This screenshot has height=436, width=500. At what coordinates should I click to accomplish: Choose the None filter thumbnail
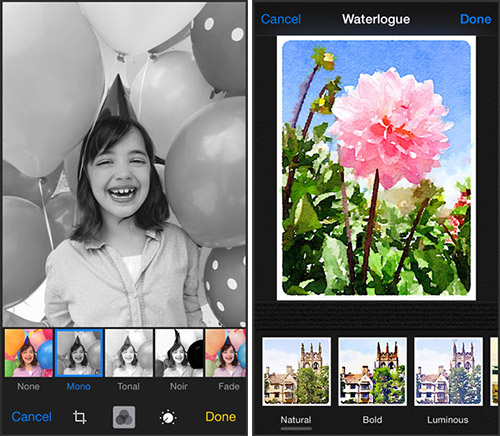click(x=29, y=353)
